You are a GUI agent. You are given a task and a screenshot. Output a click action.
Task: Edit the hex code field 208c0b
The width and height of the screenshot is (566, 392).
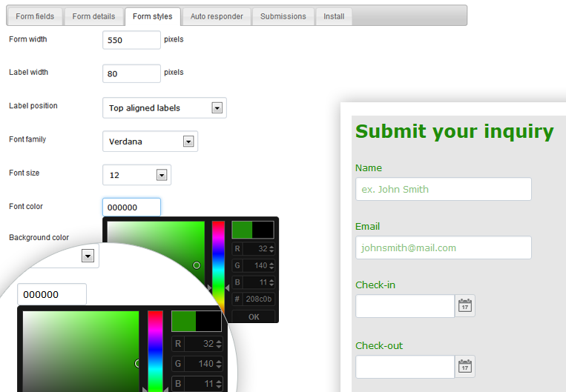(254, 299)
